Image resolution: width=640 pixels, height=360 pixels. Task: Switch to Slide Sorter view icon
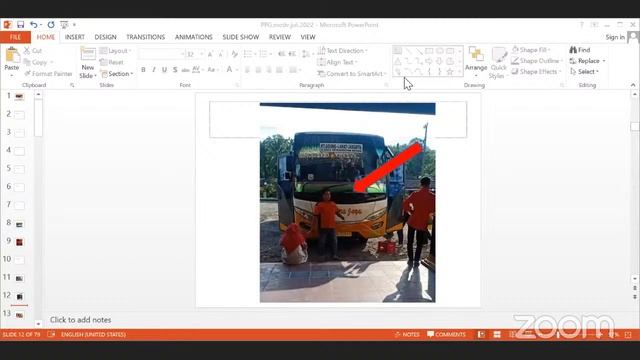point(497,334)
